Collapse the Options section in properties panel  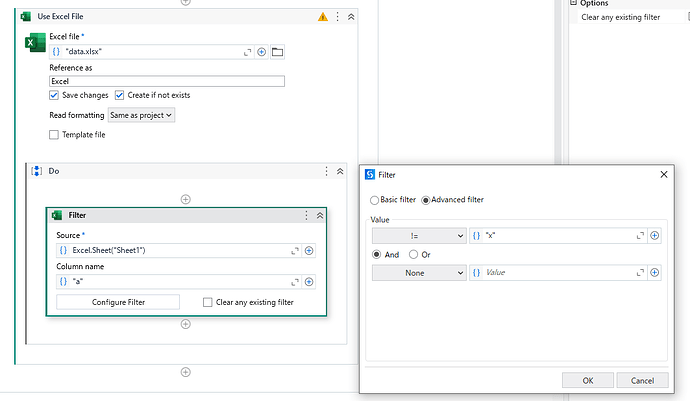[573, 3]
